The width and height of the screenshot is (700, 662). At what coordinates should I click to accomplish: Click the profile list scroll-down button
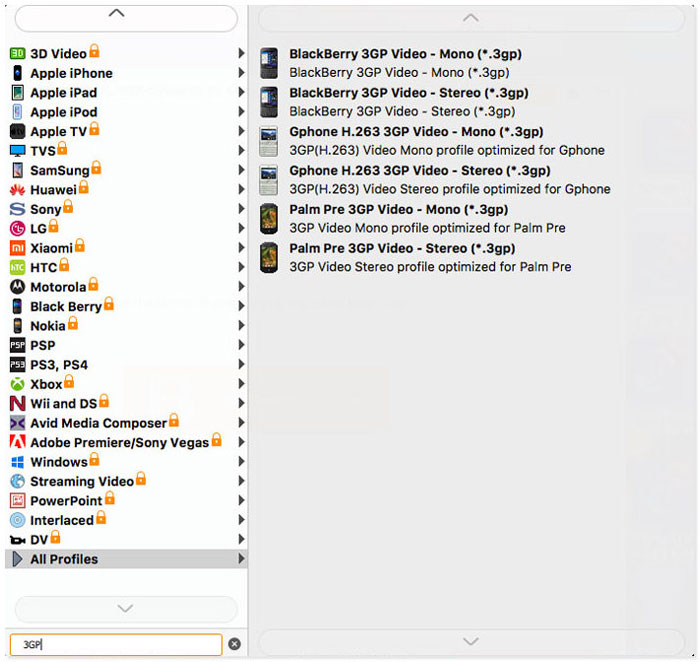click(471, 642)
